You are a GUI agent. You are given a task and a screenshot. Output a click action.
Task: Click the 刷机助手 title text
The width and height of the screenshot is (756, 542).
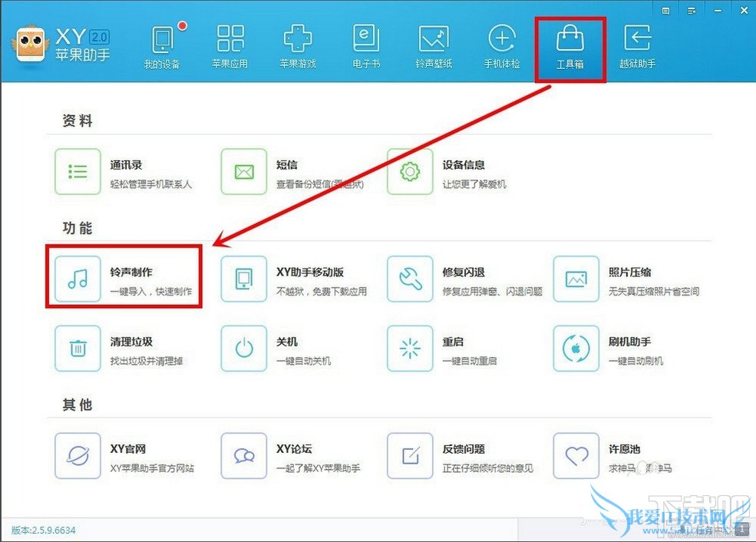click(629, 342)
